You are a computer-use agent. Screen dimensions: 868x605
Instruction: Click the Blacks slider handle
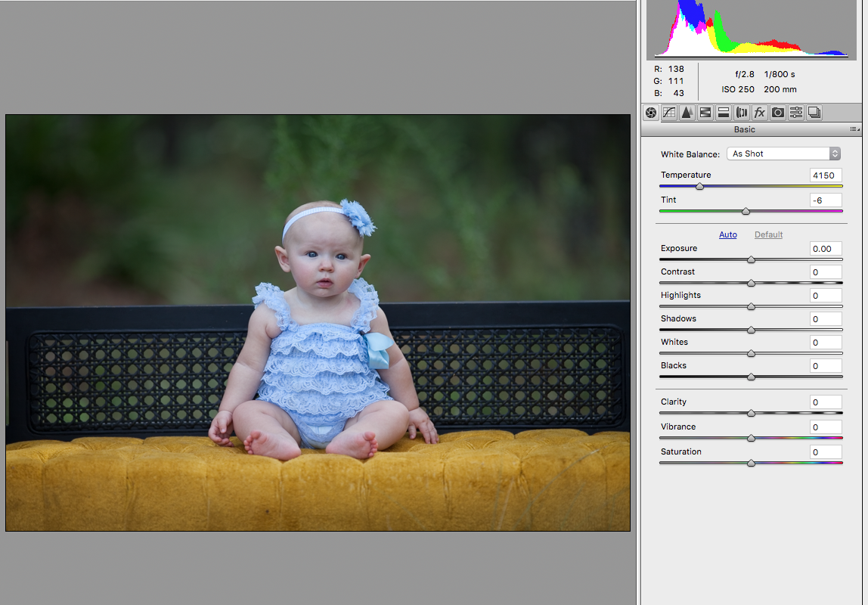pyautogui.click(x=752, y=377)
